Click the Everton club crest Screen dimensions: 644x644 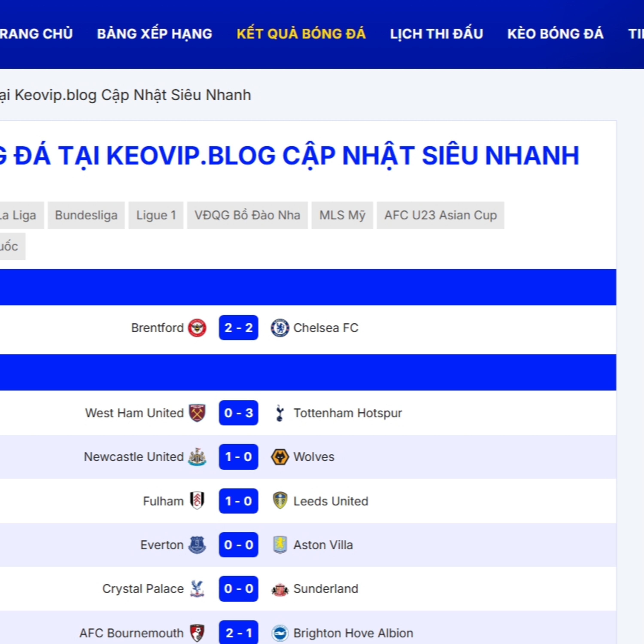click(197, 545)
